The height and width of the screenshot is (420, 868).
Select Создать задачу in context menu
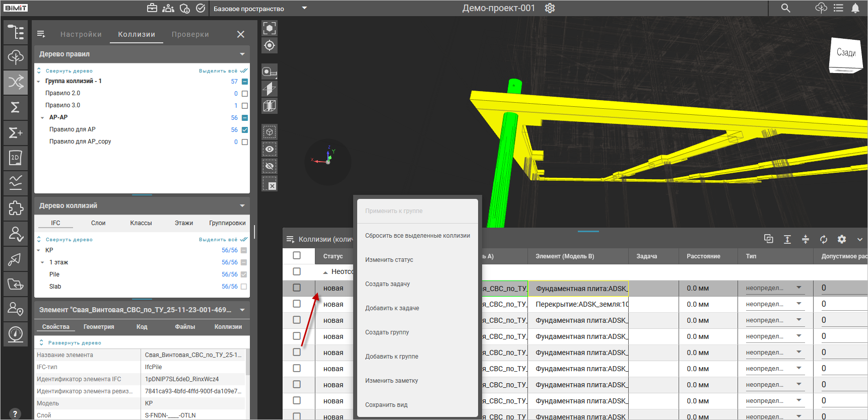point(387,284)
